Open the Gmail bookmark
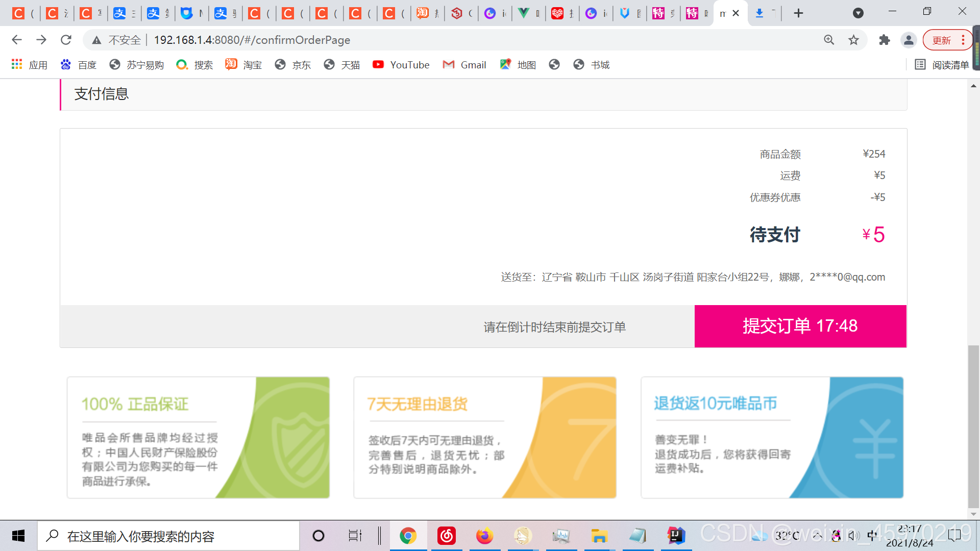The image size is (980, 551). (x=464, y=65)
